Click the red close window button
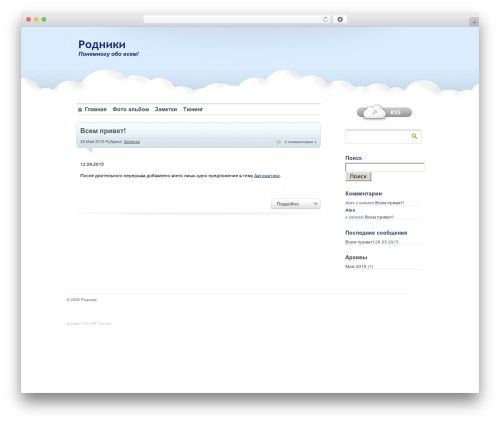The width and height of the screenshot is (500, 423). point(29,19)
